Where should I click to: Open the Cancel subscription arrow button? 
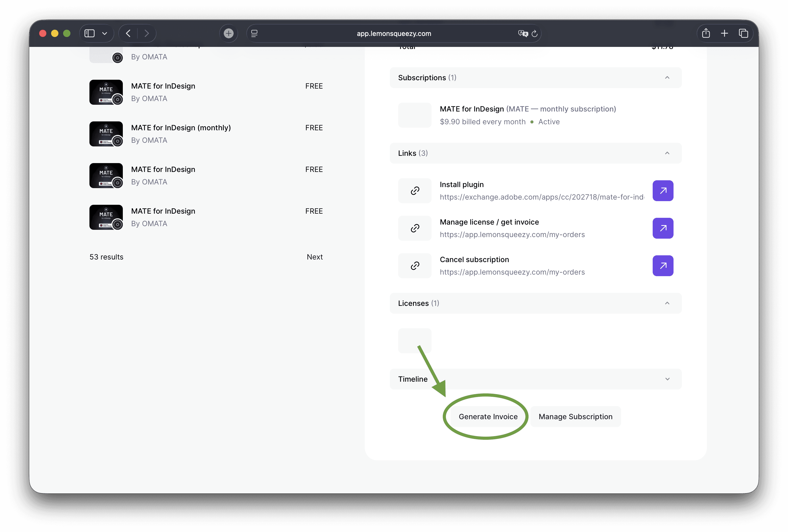coord(663,266)
